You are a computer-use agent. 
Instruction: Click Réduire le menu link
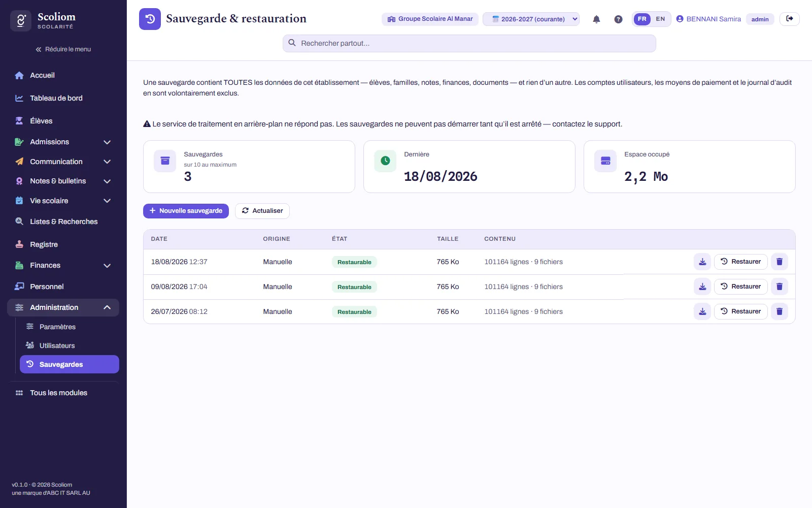click(63, 49)
